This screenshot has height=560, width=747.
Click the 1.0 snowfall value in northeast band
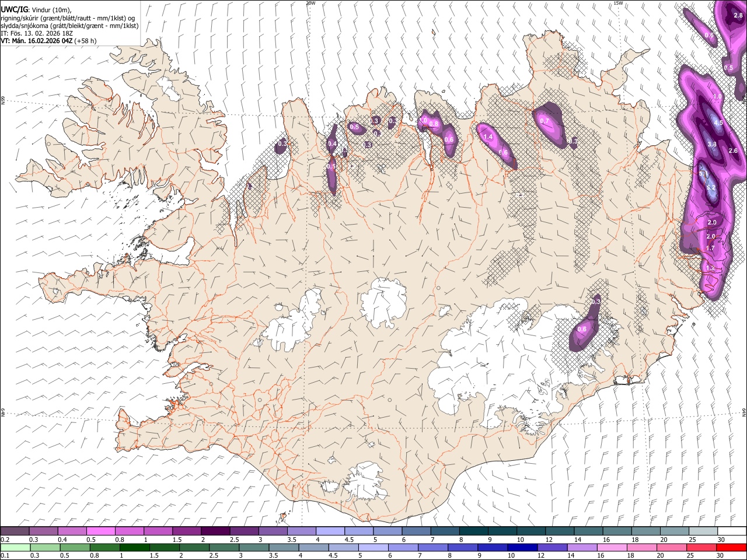click(x=718, y=97)
